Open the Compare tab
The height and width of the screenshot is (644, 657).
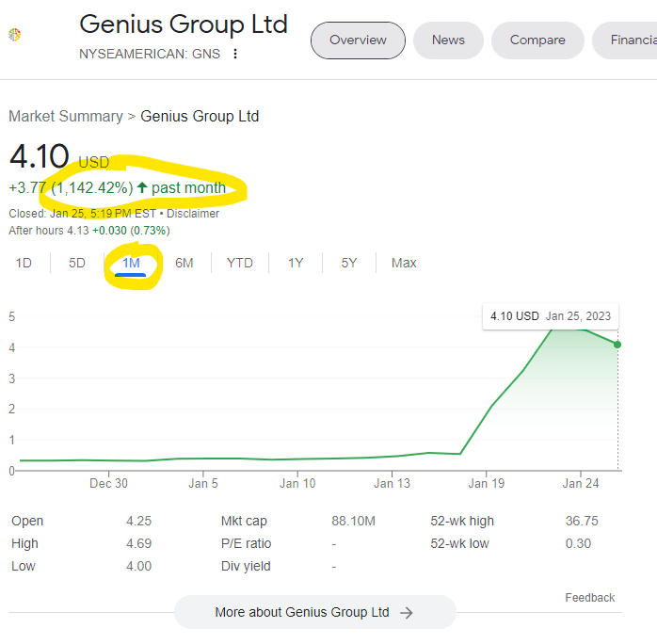click(x=537, y=40)
